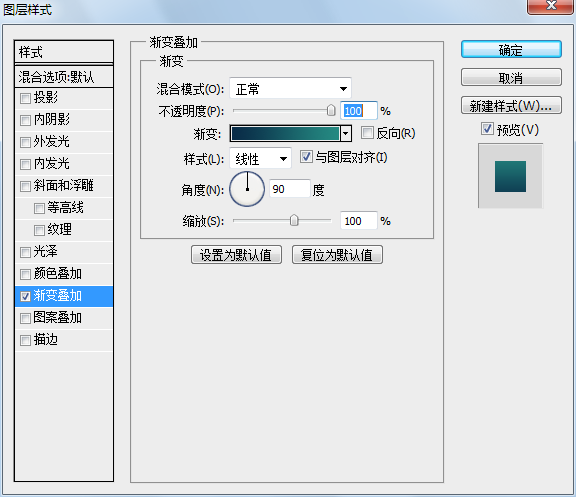Click the 复位为默认值 reset button
This screenshot has height=497, width=576.
coord(337,255)
